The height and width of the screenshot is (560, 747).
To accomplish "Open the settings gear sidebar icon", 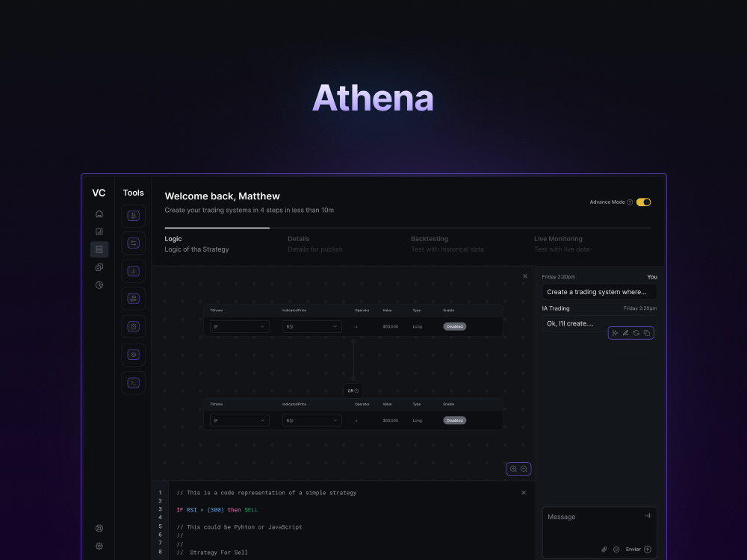I will (x=99, y=547).
